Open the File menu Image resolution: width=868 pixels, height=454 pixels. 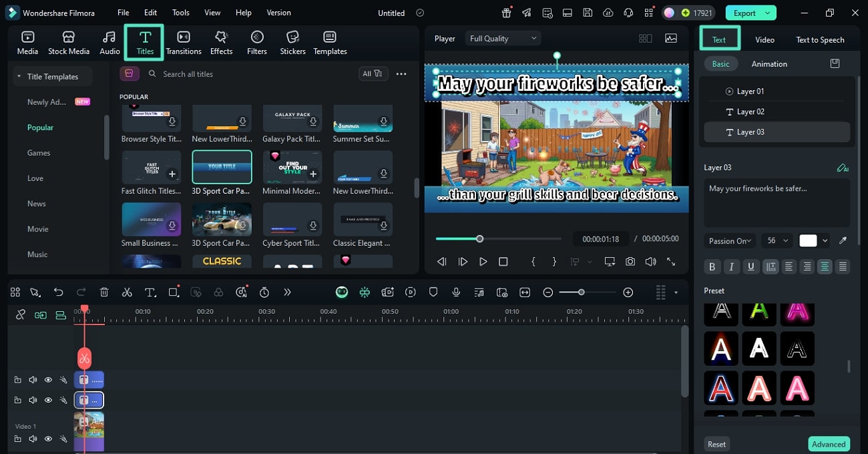pyautogui.click(x=124, y=13)
